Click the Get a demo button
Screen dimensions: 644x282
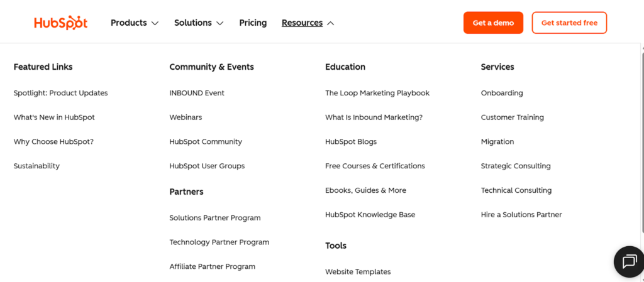[493, 23]
